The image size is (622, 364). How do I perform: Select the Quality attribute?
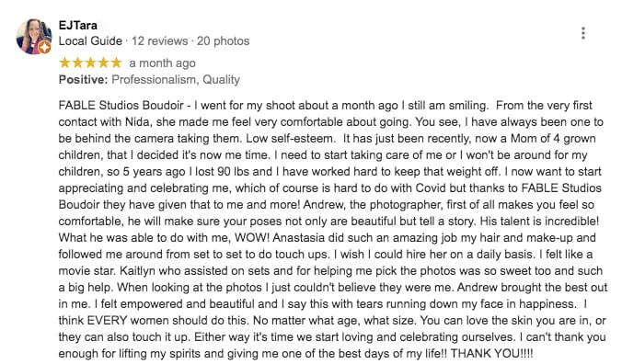coord(221,80)
